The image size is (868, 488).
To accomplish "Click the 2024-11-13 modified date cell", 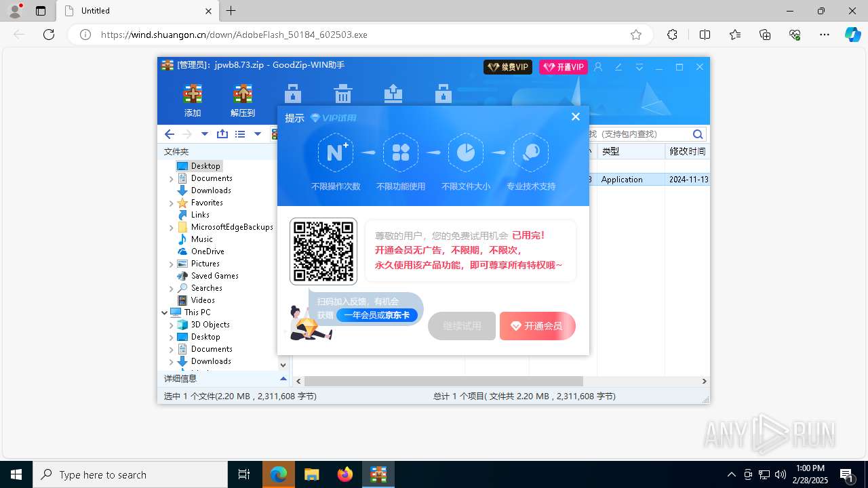I will (688, 180).
